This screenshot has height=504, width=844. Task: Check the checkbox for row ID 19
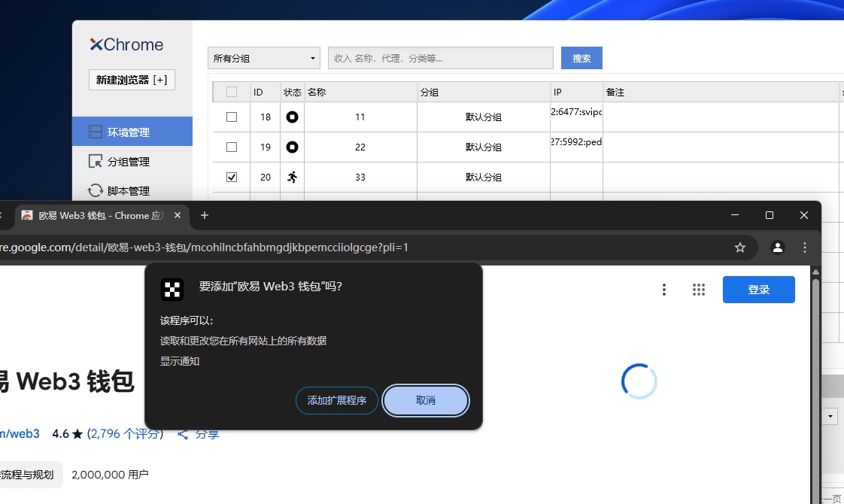(x=232, y=147)
